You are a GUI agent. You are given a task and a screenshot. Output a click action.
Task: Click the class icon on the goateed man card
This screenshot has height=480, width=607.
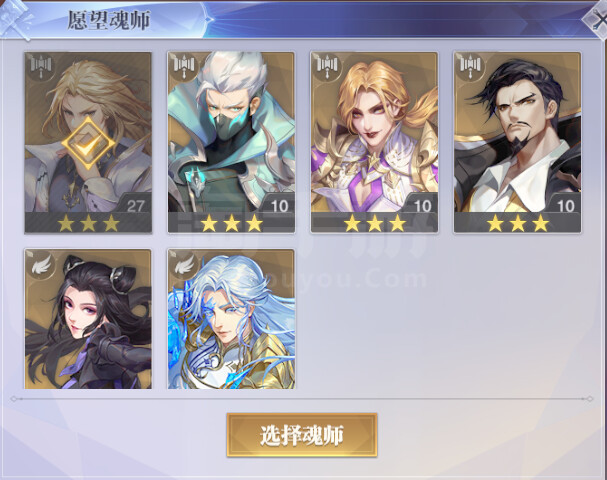coord(470,65)
